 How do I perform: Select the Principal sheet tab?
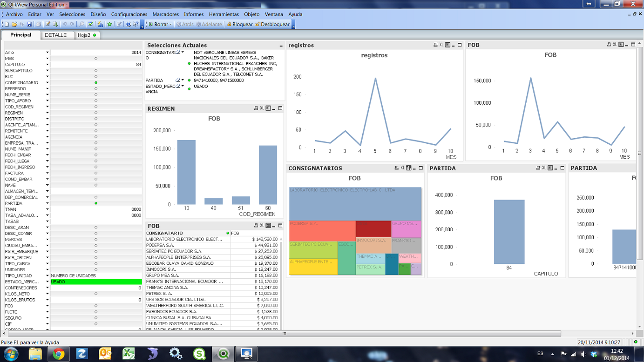tap(20, 35)
